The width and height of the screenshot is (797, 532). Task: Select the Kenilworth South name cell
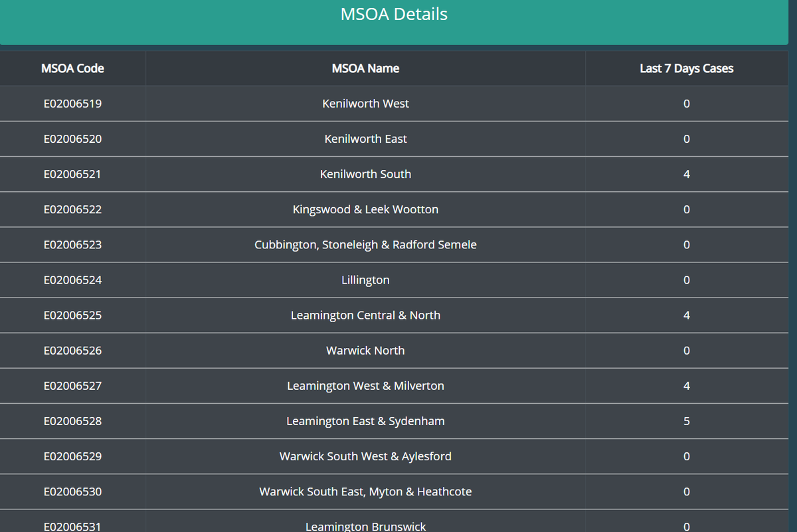pyautogui.click(x=365, y=174)
